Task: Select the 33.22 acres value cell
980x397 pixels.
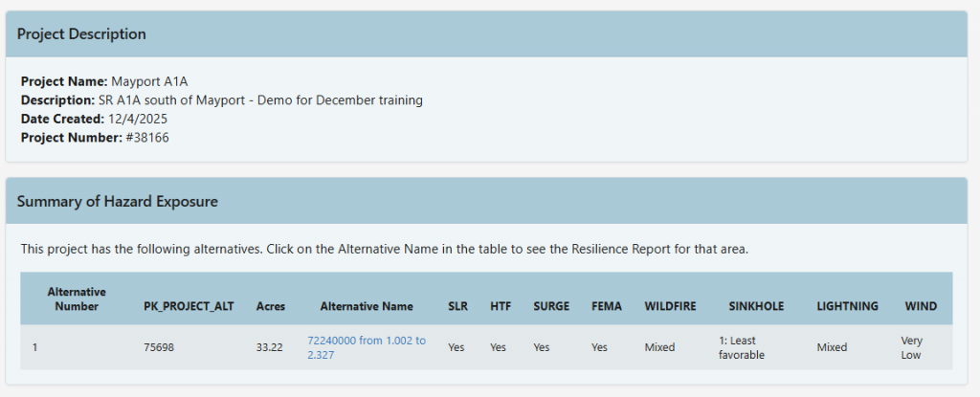Action: coord(269,347)
